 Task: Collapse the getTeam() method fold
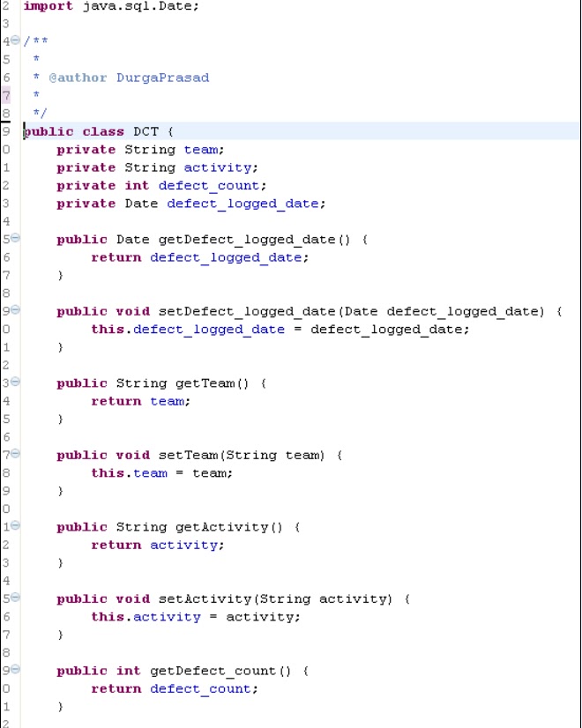(x=15, y=383)
